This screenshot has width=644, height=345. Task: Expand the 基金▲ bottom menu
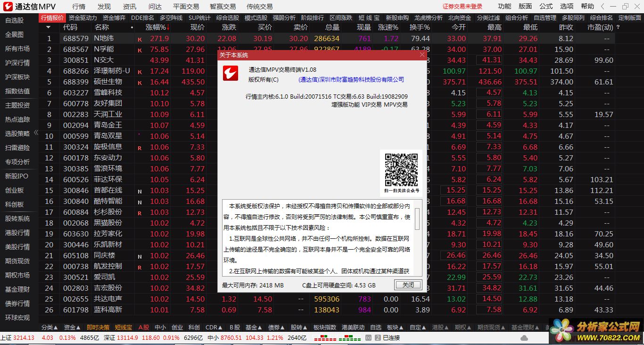pos(254,327)
